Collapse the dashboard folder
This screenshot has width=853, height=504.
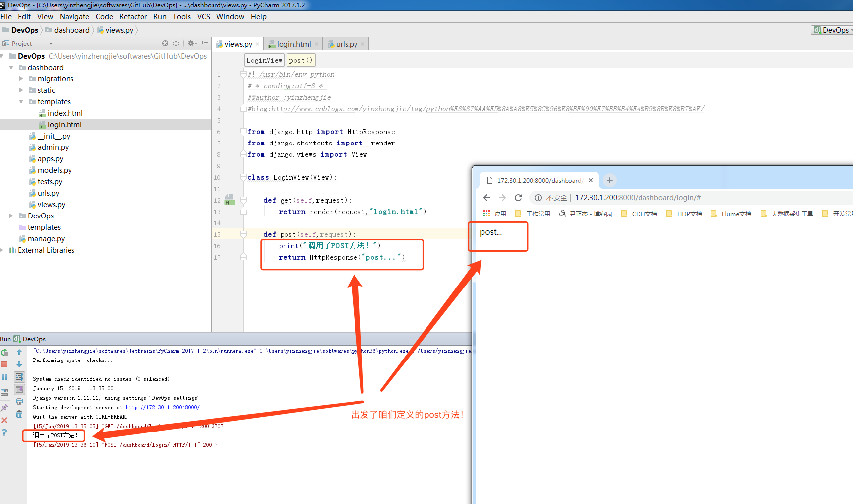click(11, 68)
